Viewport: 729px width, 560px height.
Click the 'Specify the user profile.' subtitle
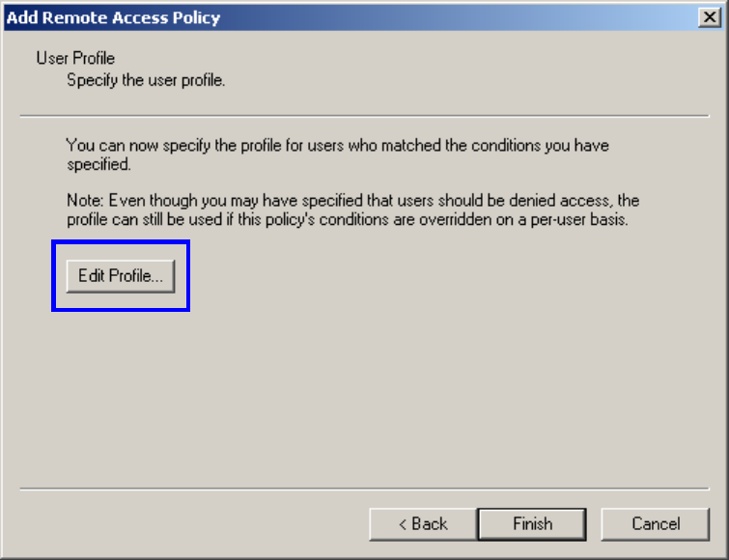(x=146, y=80)
